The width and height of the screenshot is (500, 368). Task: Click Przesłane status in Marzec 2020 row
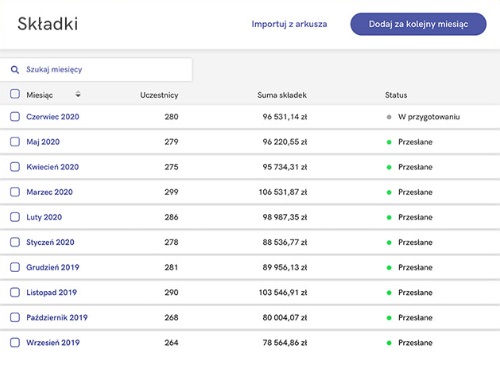click(x=415, y=192)
